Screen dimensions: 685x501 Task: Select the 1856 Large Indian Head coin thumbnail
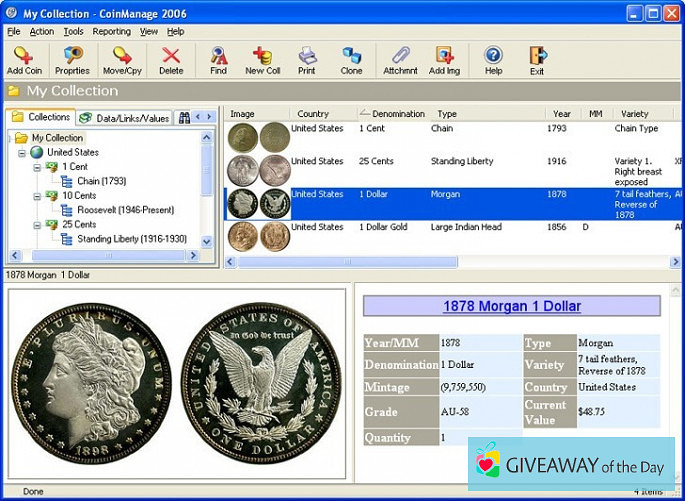pos(258,236)
